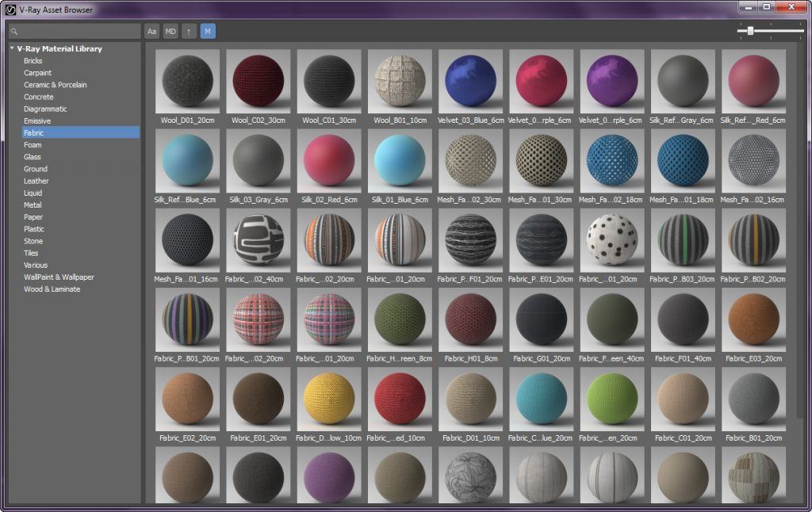
Task: Select the Bricks category
Action: point(35,60)
